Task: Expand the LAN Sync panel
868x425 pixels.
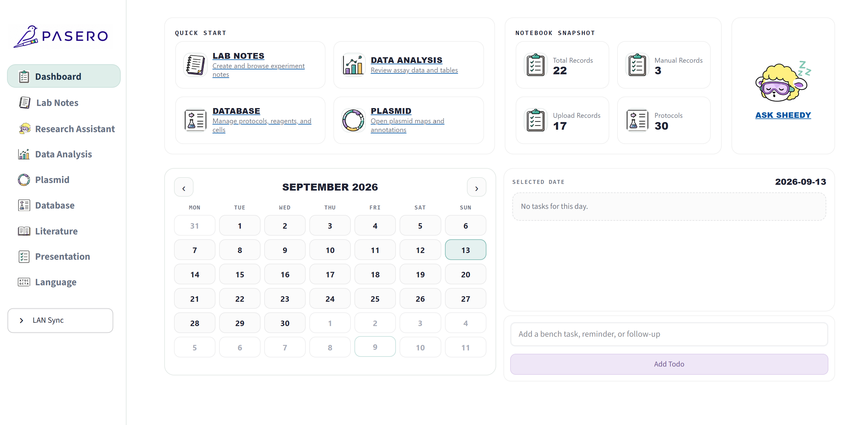Action: click(60, 320)
